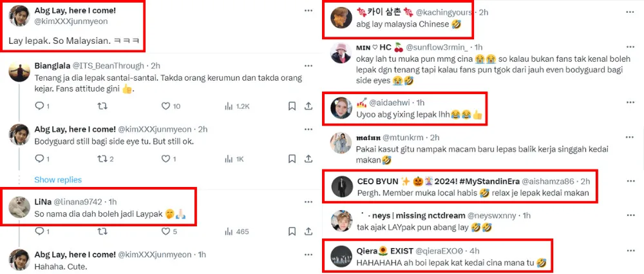Reply to LiNa's Laypak tweet
Image resolution: width=644 pixels, height=274 pixels.
[x=40, y=231]
